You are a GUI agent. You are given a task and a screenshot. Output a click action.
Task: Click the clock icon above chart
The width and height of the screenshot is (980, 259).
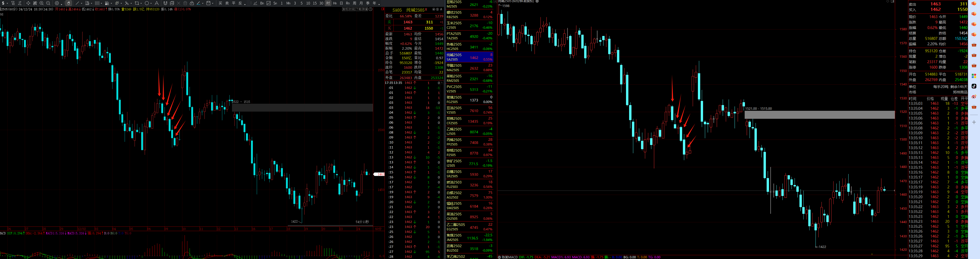pyautogui.click(x=370, y=9)
